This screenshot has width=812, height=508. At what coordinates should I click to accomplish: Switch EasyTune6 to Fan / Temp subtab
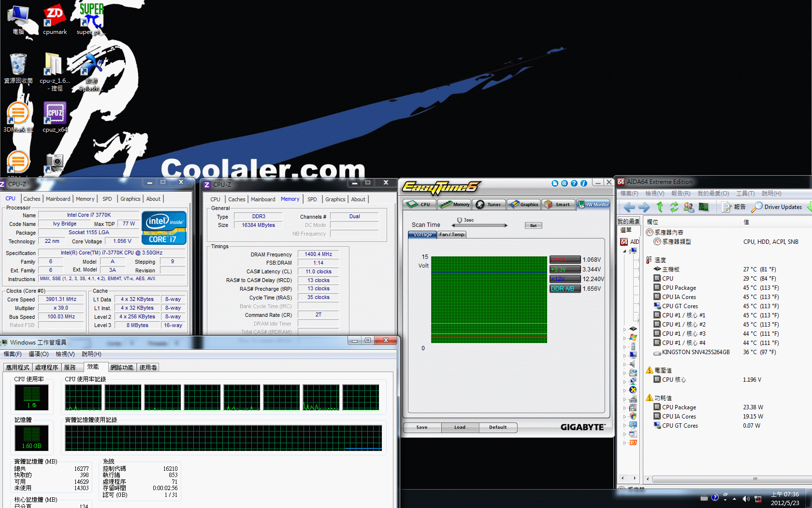[452, 235]
